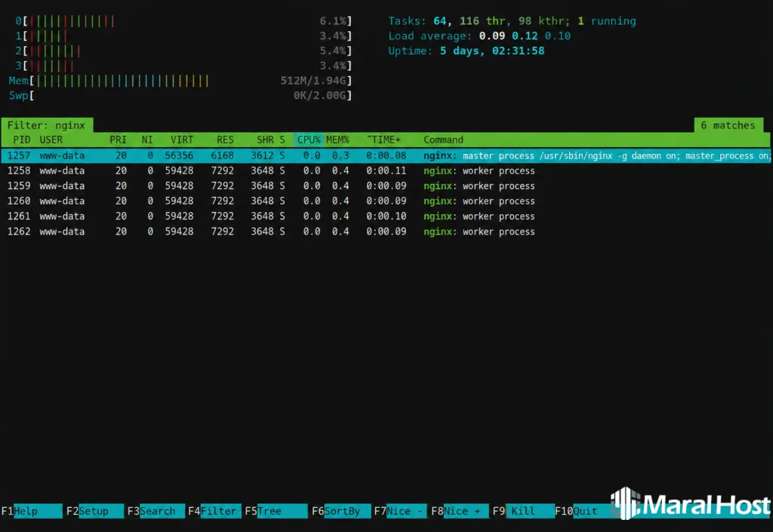Select worker process row PID 1260

tap(386, 201)
